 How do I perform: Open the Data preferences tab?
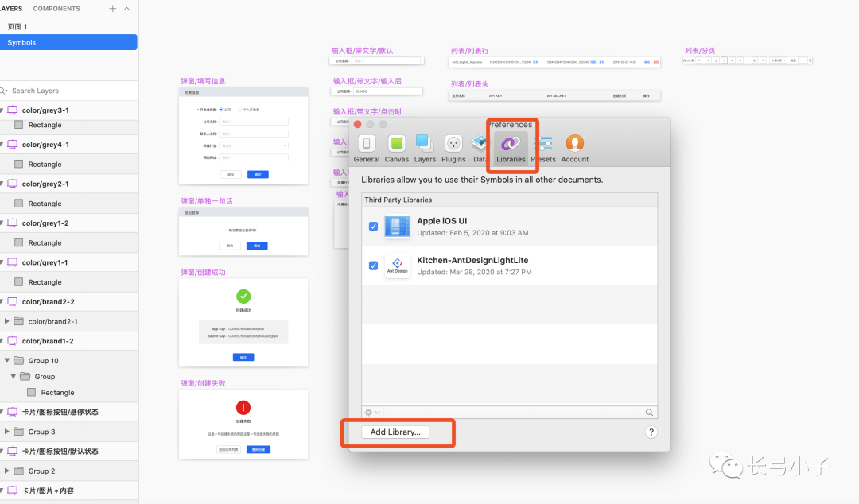(x=480, y=149)
